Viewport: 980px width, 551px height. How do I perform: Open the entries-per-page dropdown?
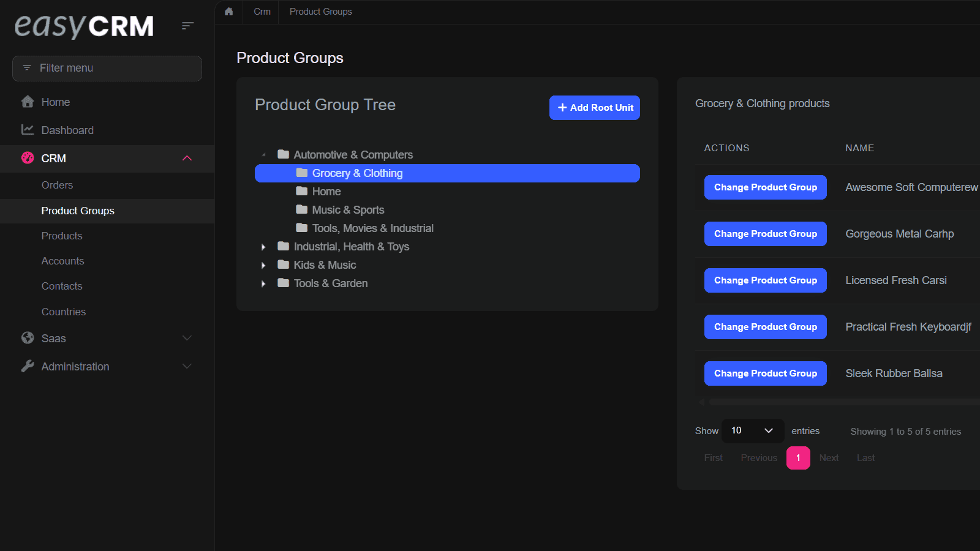(753, 431)
